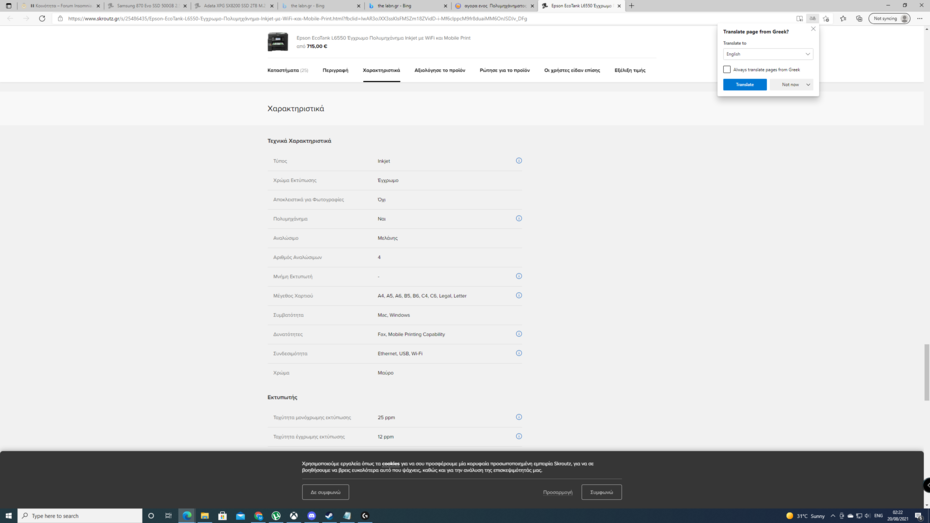The width and height of the screenshot is (930, 523).
Task: Switch to the Adata XPG SX8200 tab
Action: pyautogui.click(x=234, y=6)
